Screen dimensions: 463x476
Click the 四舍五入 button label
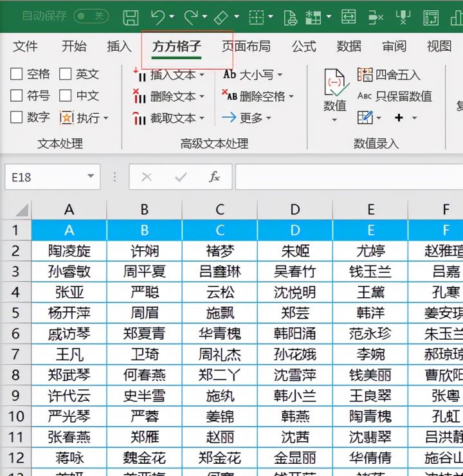pyautogui.click(x=398, y=75)
